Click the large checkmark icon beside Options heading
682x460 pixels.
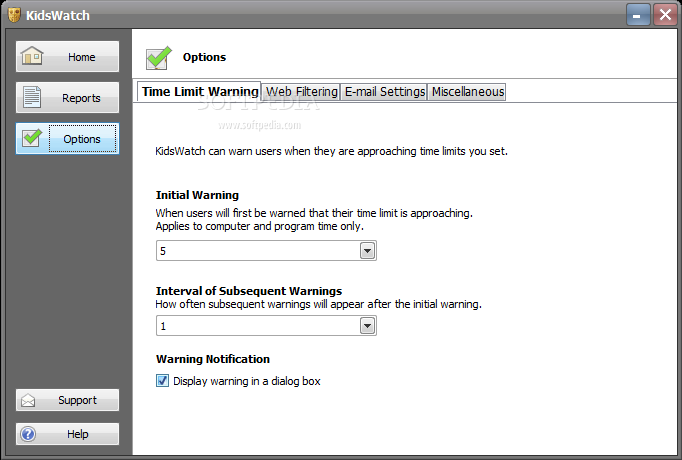(158, 57)
